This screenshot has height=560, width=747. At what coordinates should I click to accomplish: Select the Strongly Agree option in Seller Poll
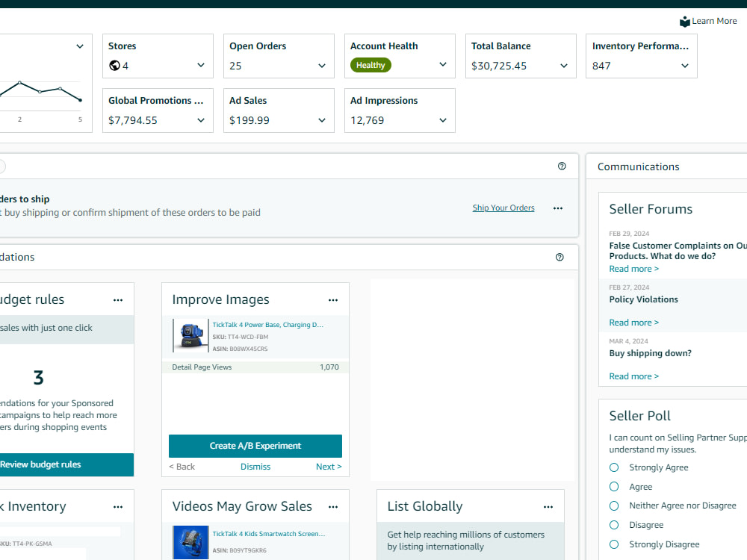click(x=613, y=467)
